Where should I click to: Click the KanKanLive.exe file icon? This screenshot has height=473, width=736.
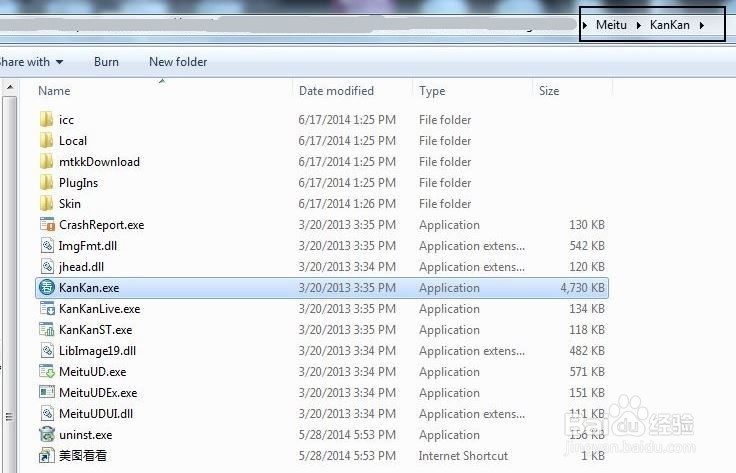[x=47, y=309]
